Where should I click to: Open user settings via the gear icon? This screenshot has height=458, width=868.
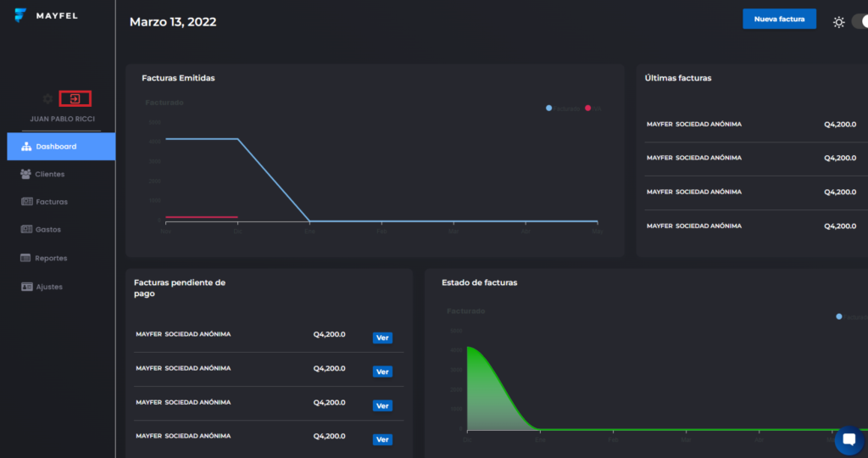click(x=47, y=98)
